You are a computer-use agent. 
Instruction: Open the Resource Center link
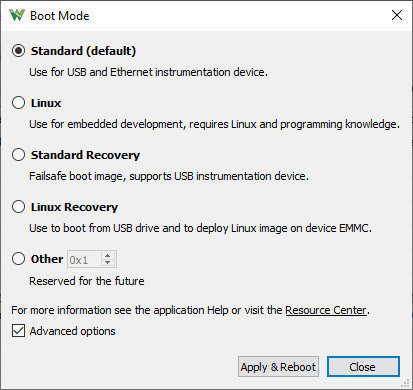pos(326,310)
